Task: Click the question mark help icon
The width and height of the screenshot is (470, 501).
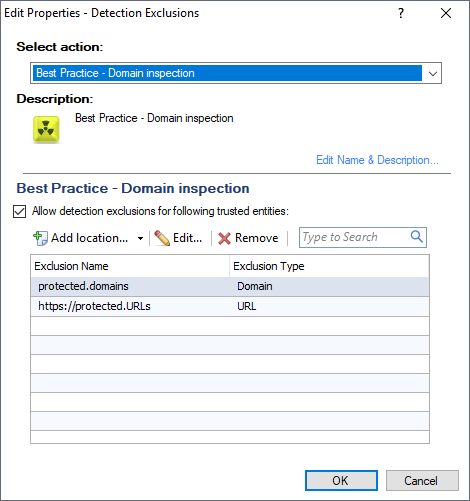Action: pos(401,13)
